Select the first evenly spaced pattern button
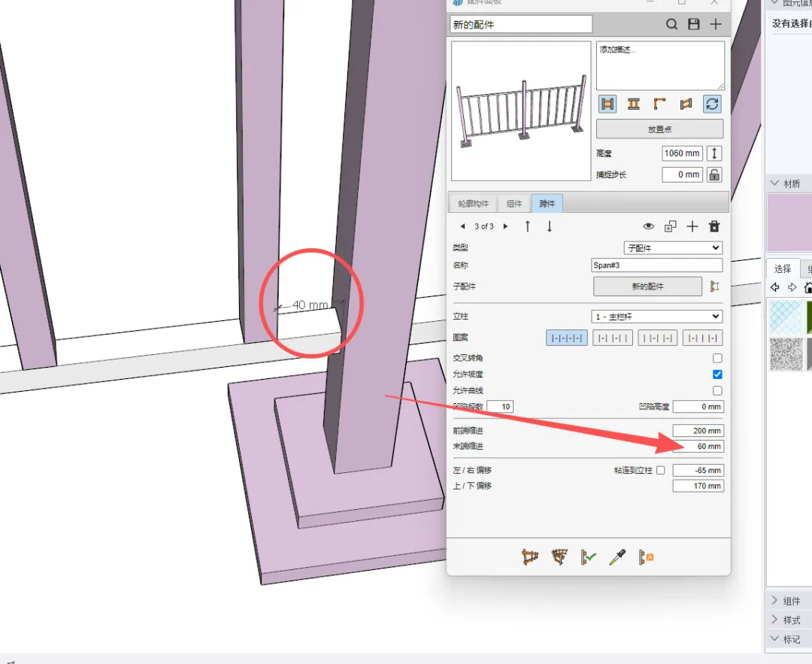This screenshot has height=664, width=812. click(x=567, y=338)
